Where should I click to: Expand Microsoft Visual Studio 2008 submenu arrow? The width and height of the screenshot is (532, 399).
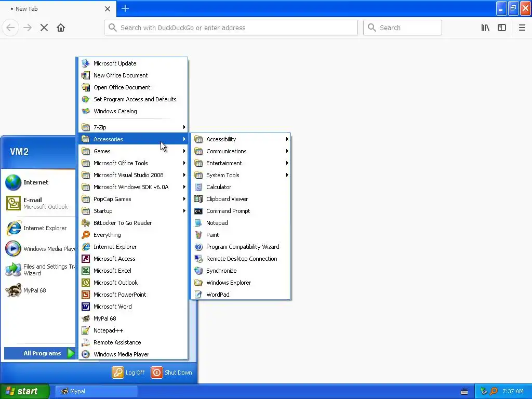pyautogui.click(x=184, y=175)
